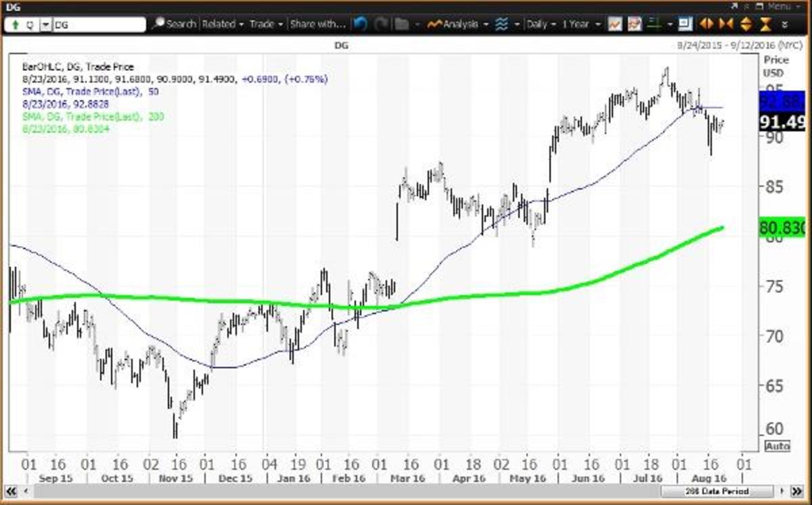Click the 'May 16' month label
The image size is (812, 505).
(529, 478)
